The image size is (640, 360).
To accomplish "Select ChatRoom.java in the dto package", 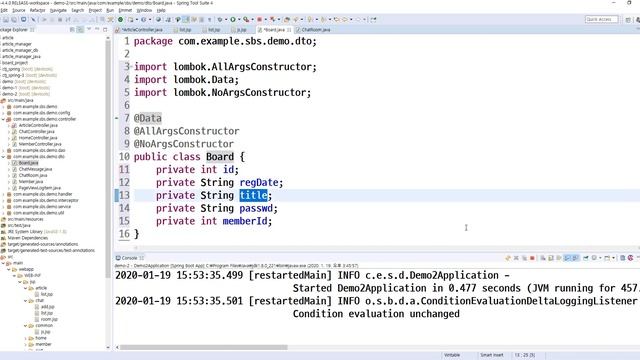I will click(x=33, y=175).
